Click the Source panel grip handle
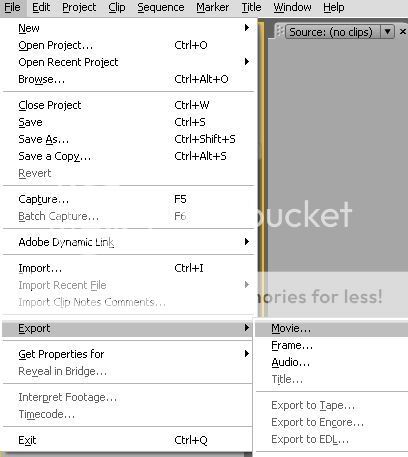This screenshot has height=457, width=408. (x=280, y=32)
